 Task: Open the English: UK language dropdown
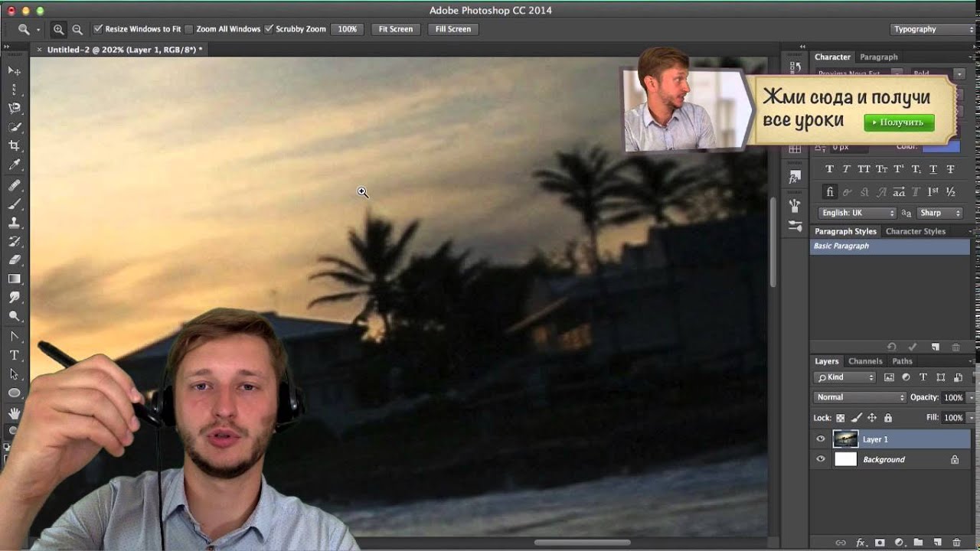point(857,213)
